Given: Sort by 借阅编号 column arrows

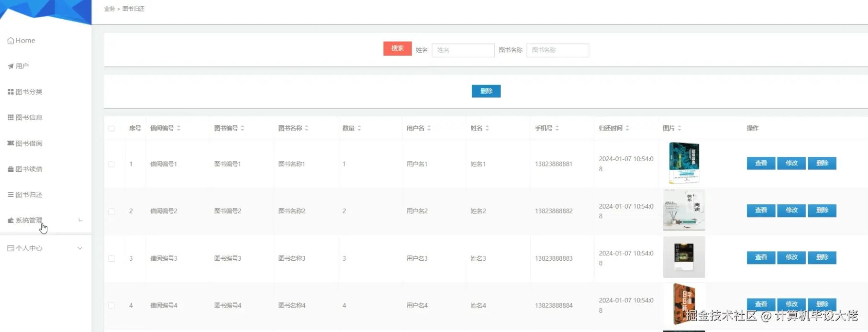Looking at the screenshot, I should (x=178, y=128).
